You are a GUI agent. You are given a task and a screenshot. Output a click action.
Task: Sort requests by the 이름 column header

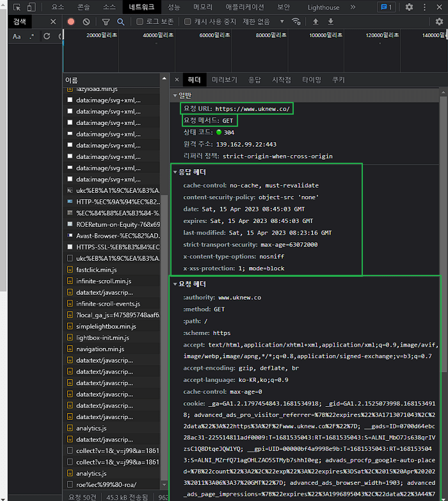pyautogui.click(x=112, y=80)
